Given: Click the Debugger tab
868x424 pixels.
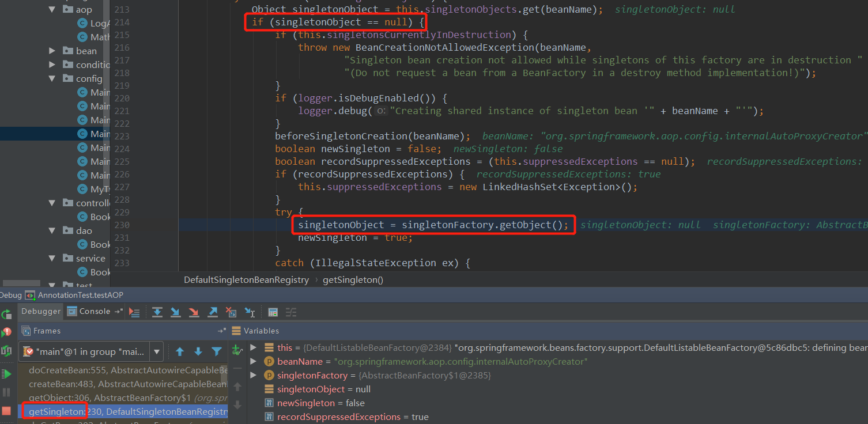Looking at the screenshot, I should click(x=40, y=311).
